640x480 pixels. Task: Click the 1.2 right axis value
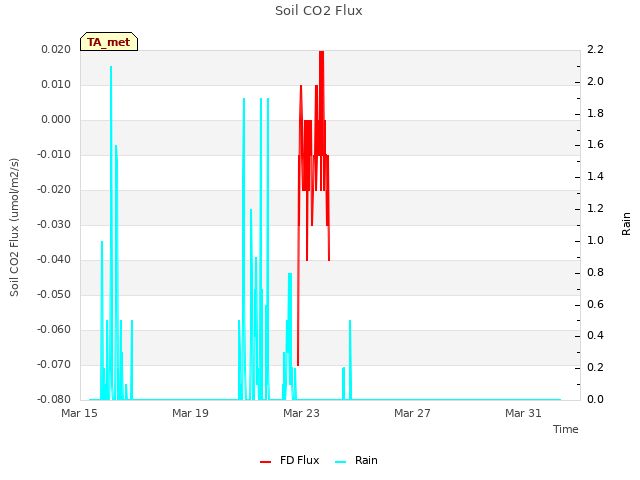(595, 209)
